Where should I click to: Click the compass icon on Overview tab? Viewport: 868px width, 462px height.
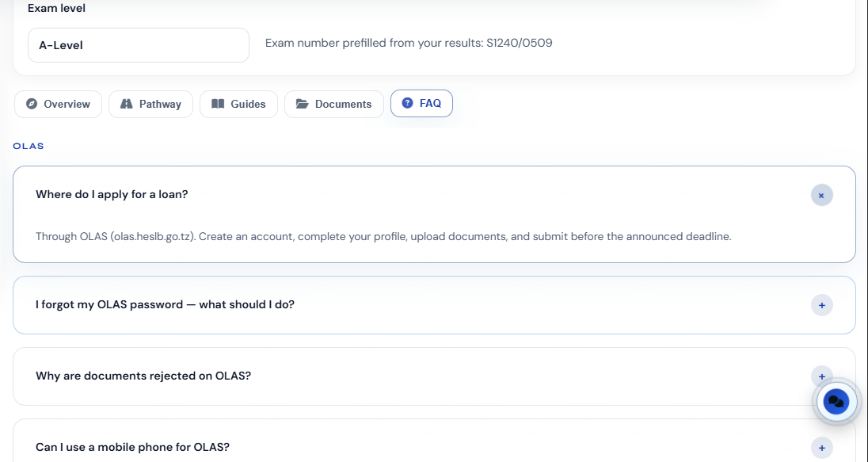[x=32, y=104]
